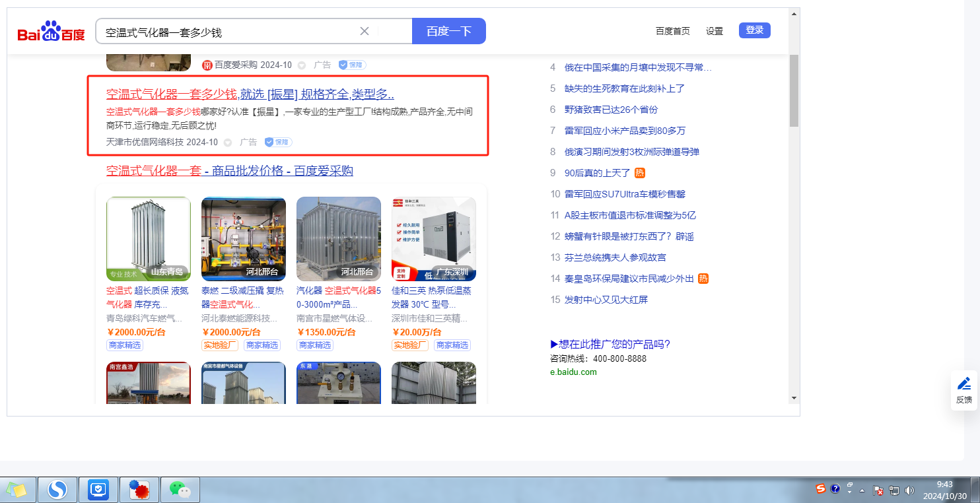The height and width of the screenshot is (503, 980).
Task: Open Sogou browser from the taskbar
Action: (x=57, y=489)
